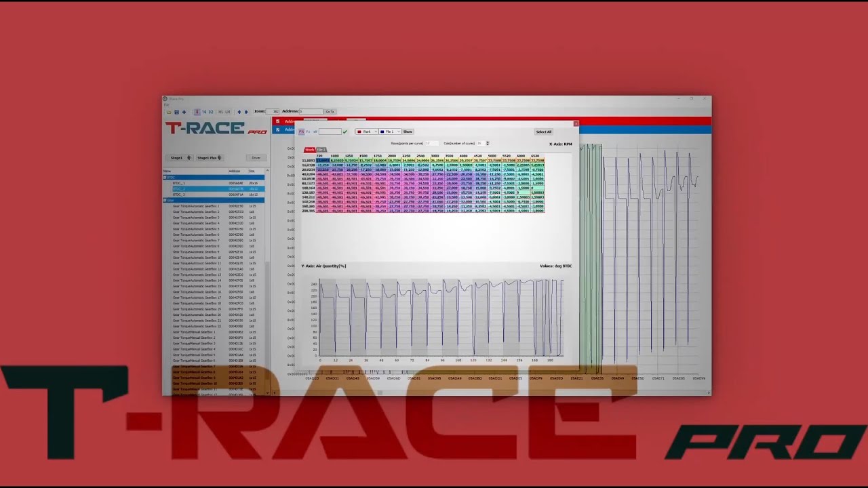This screenshot has height=488, width=868.
Task: Switch to the Work tab
Action: (310, 150)
